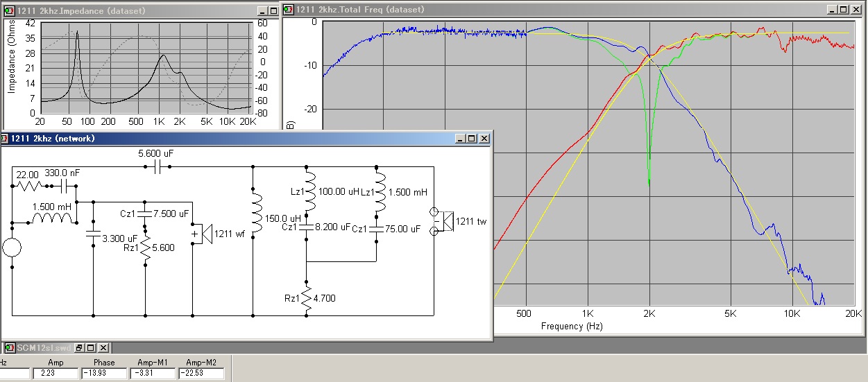Open the Impedance window system menu icon
Image resolution: width=868 pixels, height=382 pixels.
[x=8, y=10]
